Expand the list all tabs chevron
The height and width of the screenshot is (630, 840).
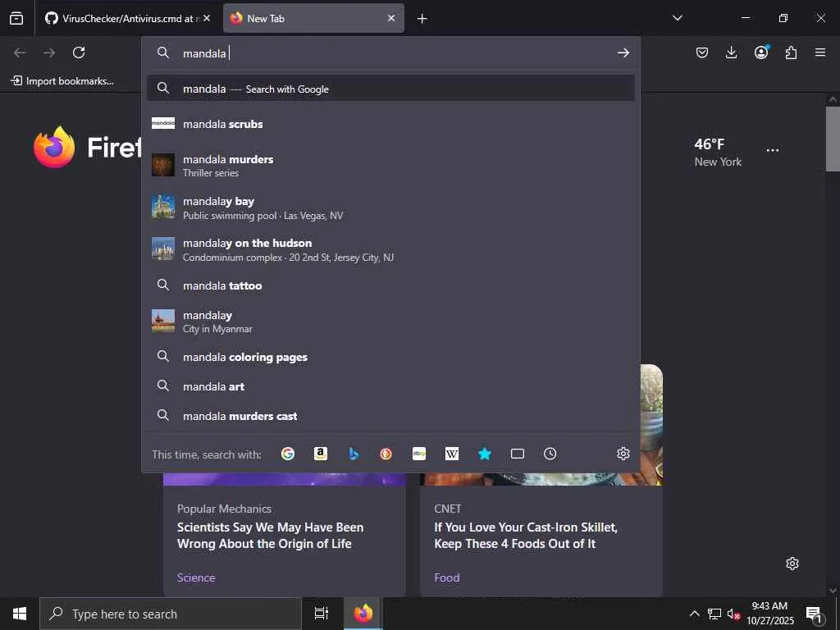click(x=677, y=18)
